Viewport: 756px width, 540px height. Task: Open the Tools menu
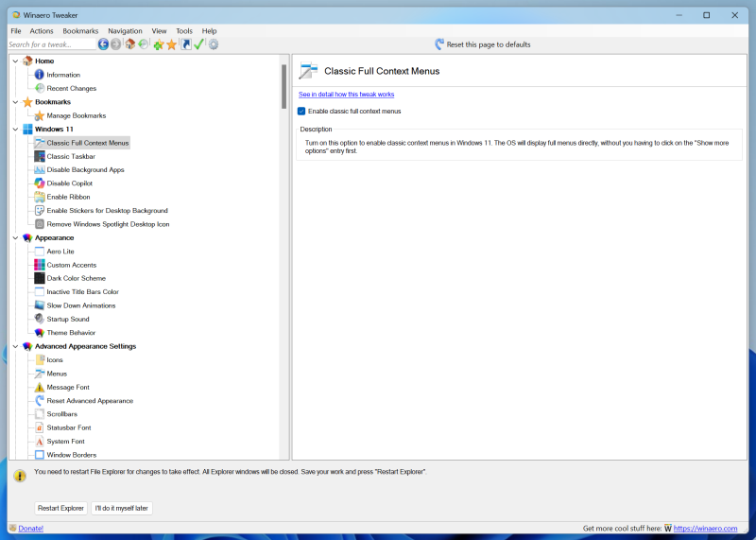[184, 31]
